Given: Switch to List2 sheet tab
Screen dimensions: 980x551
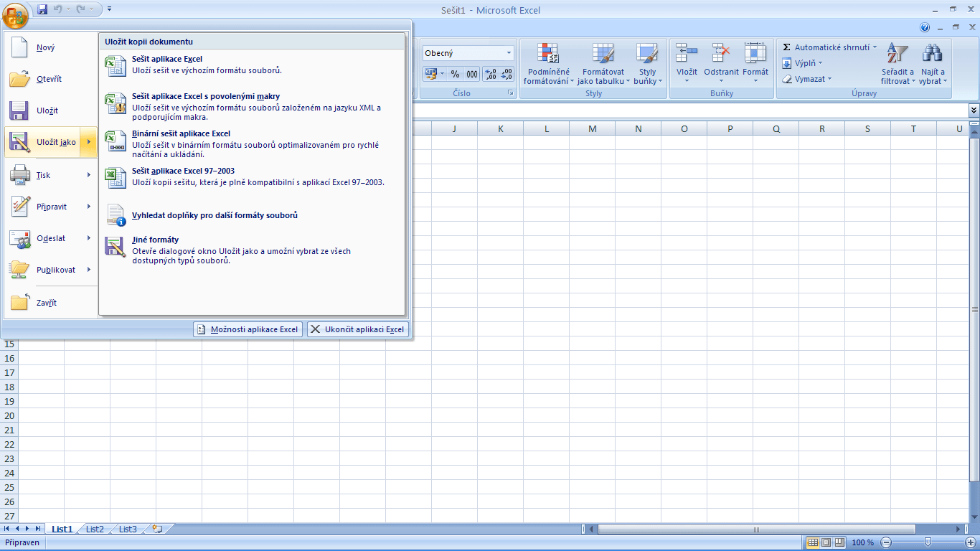Looking at the screenshot, I should [x=95, y=529].
